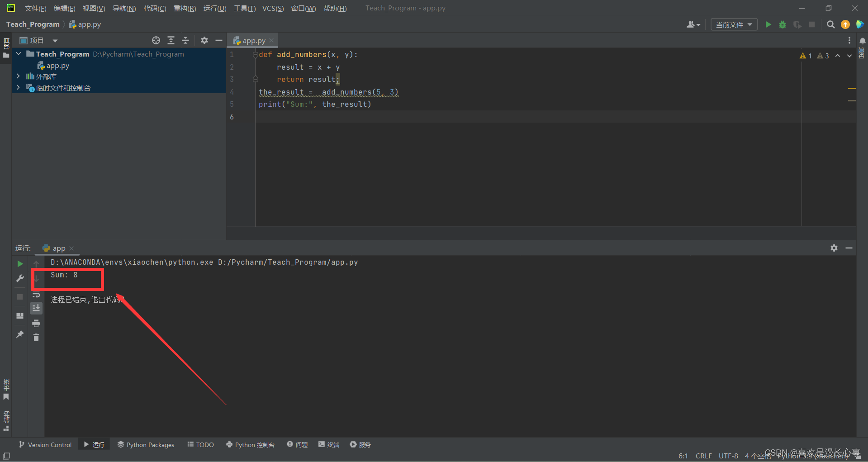Select the Debug tool icon in top toolbar

click(x=783, y=24)
